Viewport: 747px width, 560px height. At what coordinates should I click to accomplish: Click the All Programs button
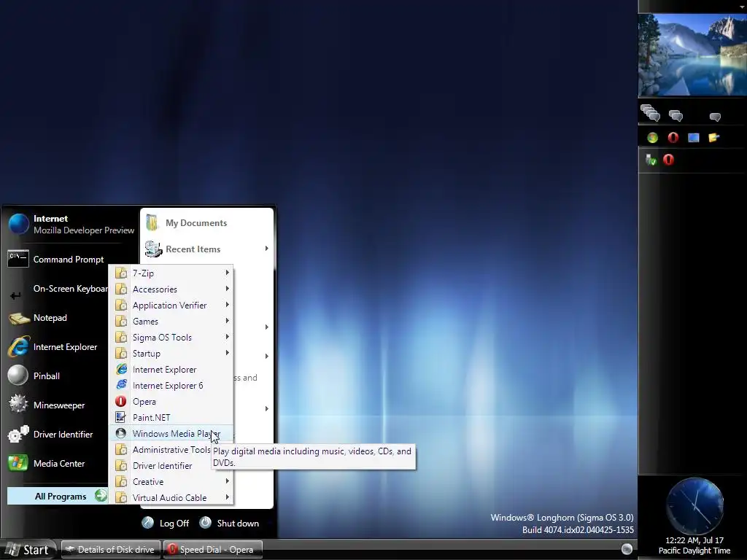[57, 496]
